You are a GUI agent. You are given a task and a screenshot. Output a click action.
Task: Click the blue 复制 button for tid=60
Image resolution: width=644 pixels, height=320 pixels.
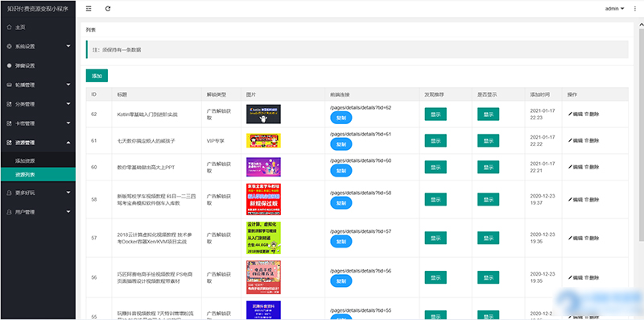click(x=341, y=171)
